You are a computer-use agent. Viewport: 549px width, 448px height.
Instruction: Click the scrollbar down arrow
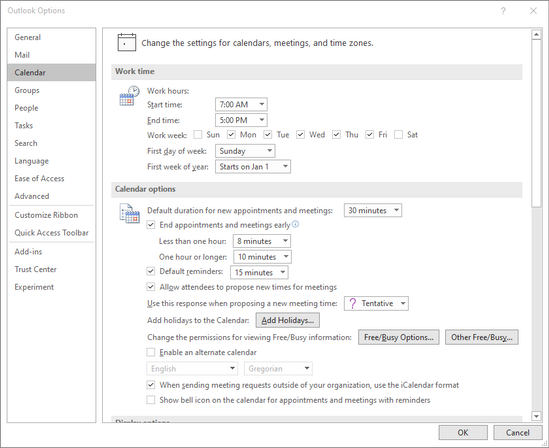pos(536,416)
